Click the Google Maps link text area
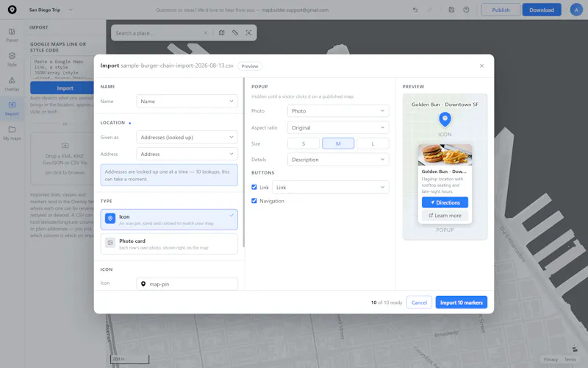This screenshot has width=588, height=368. click(x=62, y=67)
